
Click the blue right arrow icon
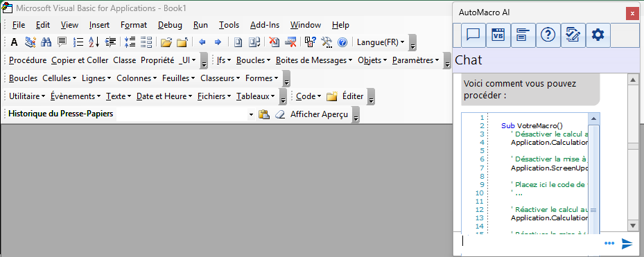218,42
